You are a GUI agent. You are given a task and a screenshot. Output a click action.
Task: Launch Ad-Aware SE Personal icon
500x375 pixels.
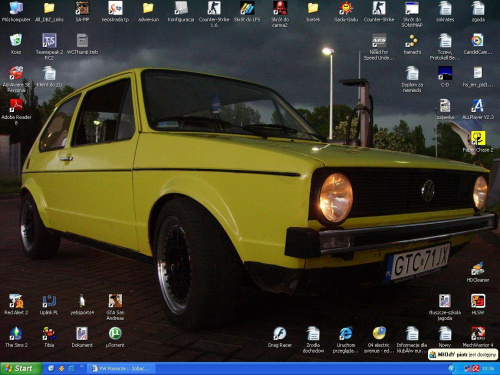tap(16, 73)
